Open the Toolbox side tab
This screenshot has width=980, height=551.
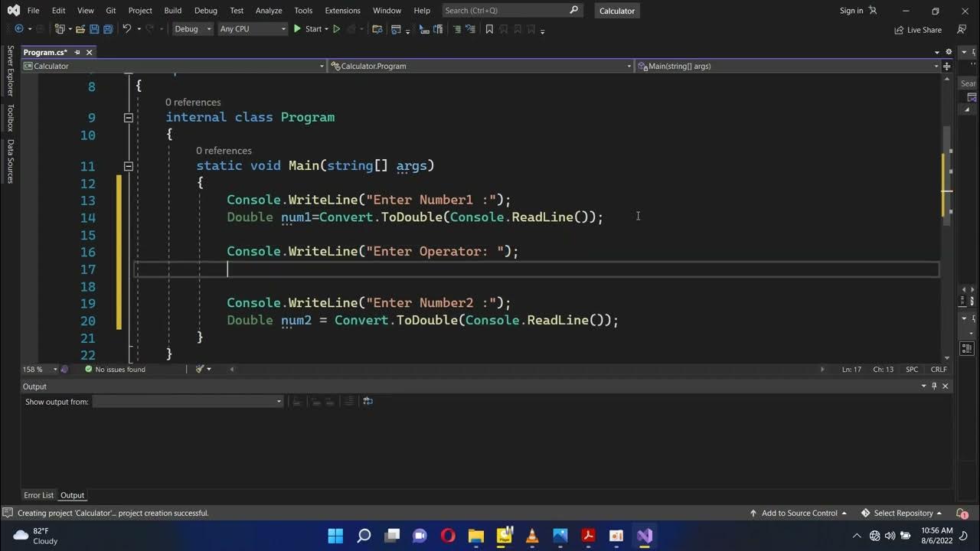coord(10,118)
